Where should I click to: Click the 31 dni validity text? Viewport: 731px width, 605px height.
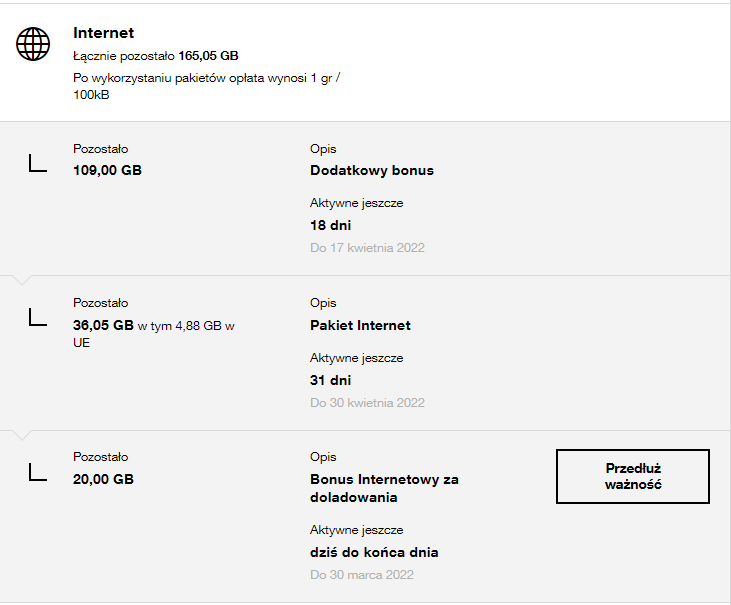pos(331,380)
